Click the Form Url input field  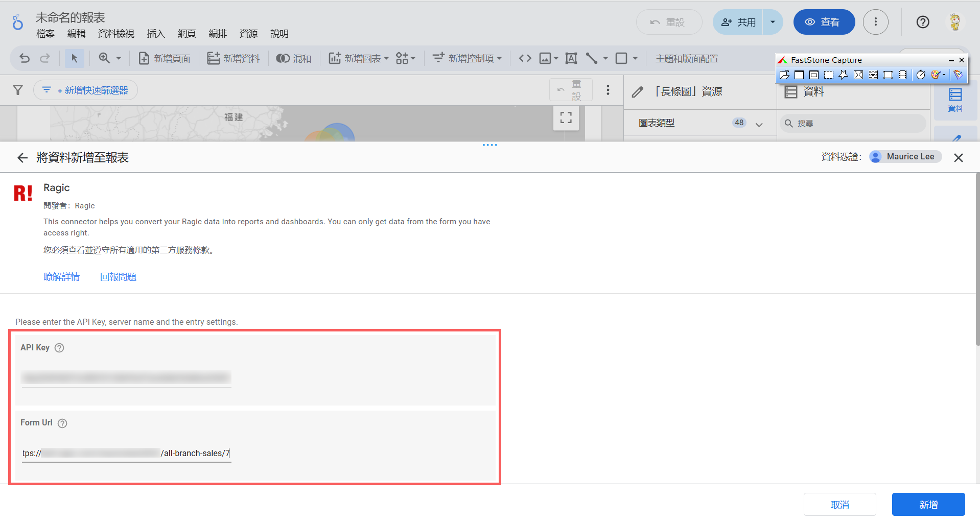coord(126,453)
